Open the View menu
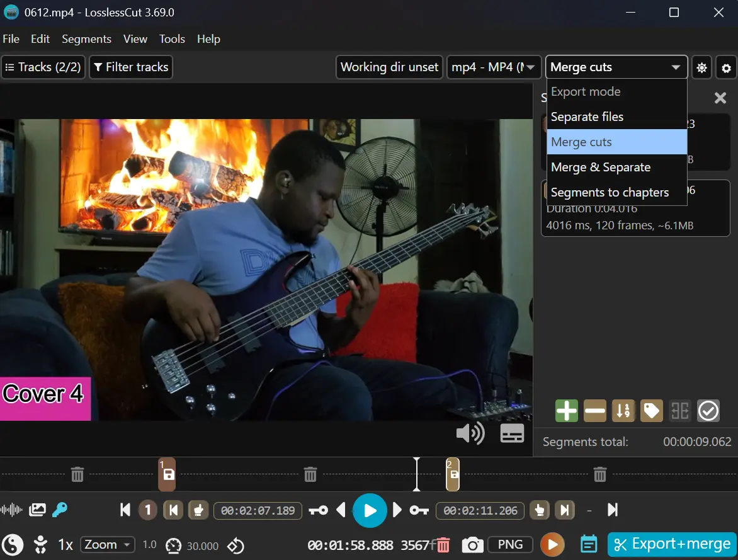The width and height of the screenshot is (738, 560). click(x=135, y=39)
